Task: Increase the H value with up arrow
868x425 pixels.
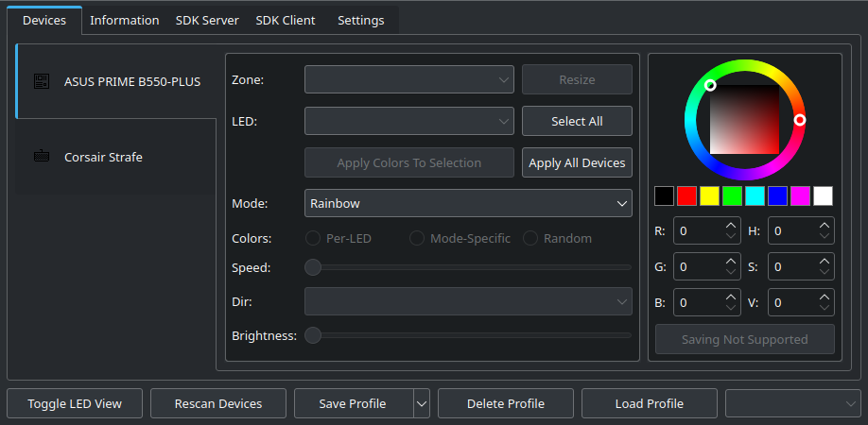Action: tap(825, 225)
